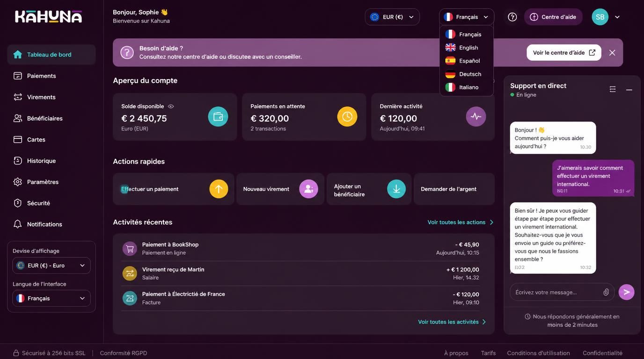The height and width of the screenshot is (359, 644).
Task: Toggle balance visibility eye icon
Action: tap(171, 107)
